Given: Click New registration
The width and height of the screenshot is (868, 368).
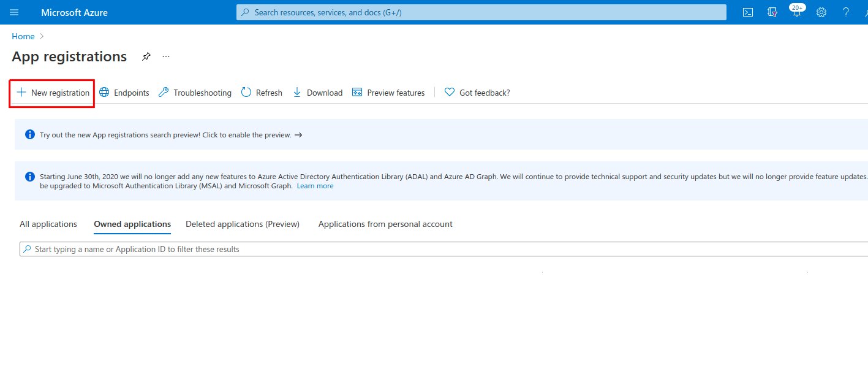Looking at the screenshot, I should tap(53, 93).
